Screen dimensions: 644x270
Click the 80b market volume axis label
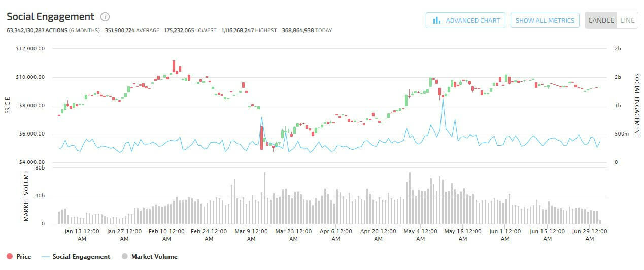click(41, 167)
